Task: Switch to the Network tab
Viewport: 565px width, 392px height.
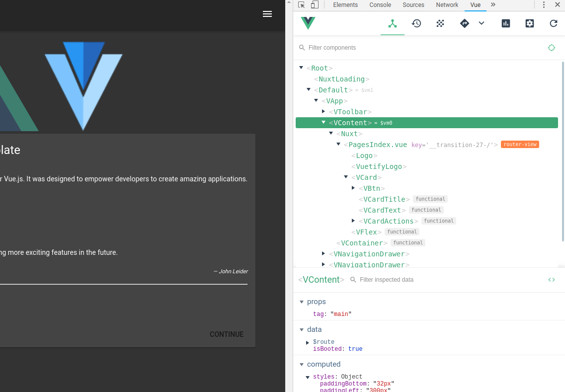Action: point(447,4)
